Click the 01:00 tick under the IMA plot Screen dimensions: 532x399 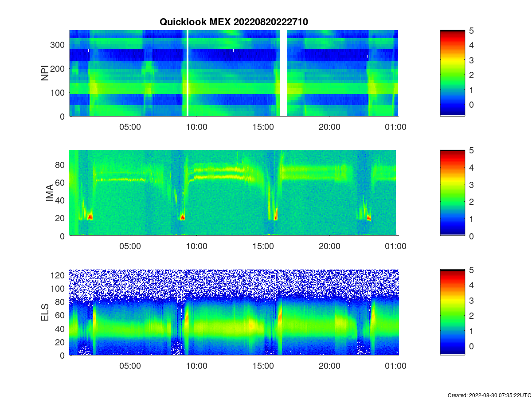(x=395, y=246)
